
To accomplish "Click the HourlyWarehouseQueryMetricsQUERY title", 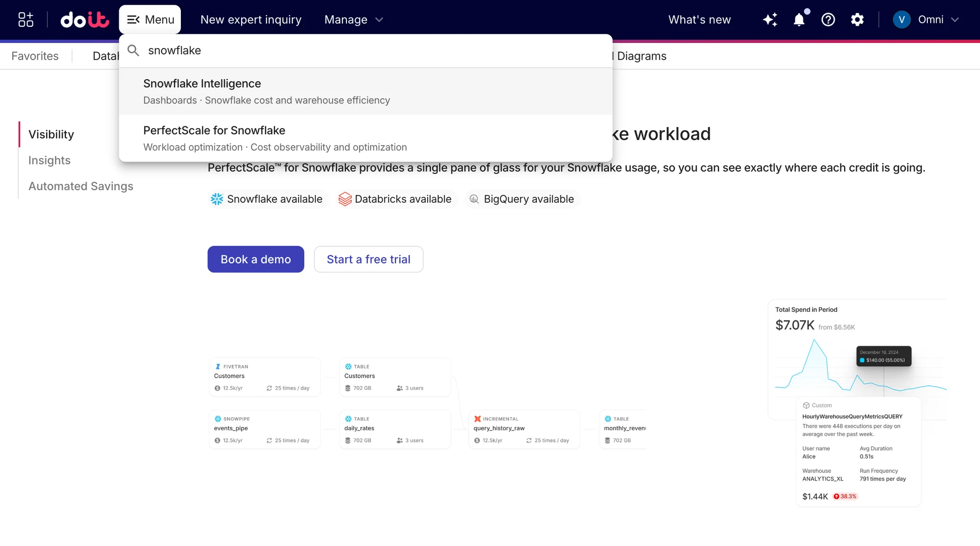I will [852, 416].
